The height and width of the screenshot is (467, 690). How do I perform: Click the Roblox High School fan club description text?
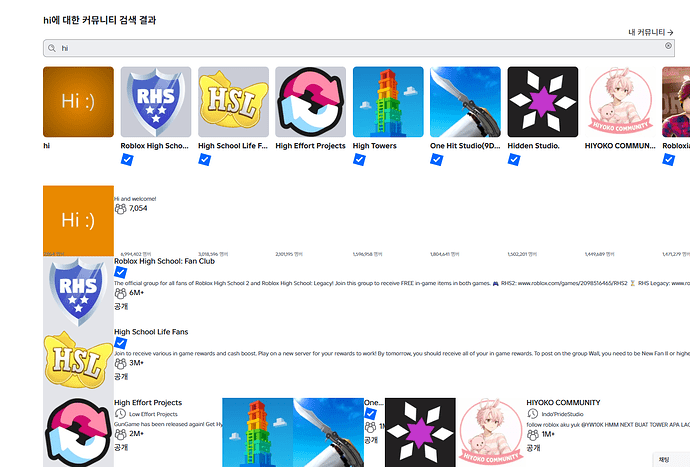click(402, 283)
